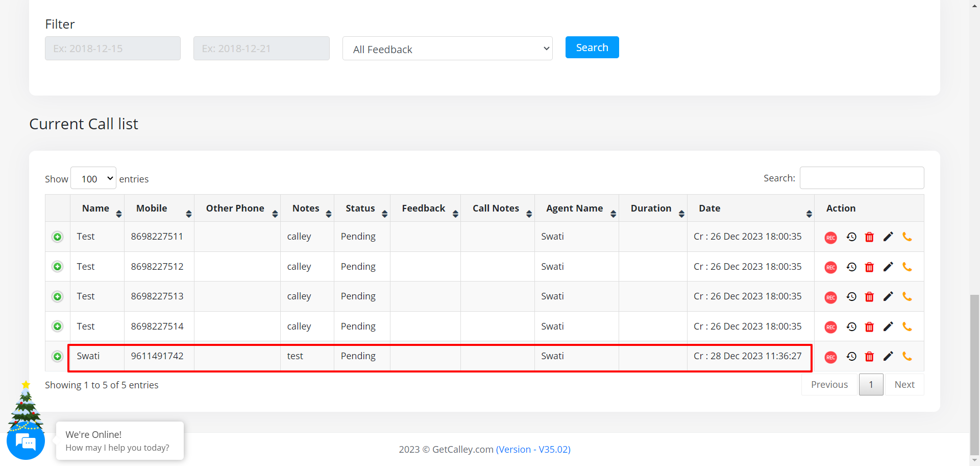This screenshot has width=980, height=466.
Task: Click the pencil edit icon for 8698227511
Action: pyautogui.click(x=888, y=237)
